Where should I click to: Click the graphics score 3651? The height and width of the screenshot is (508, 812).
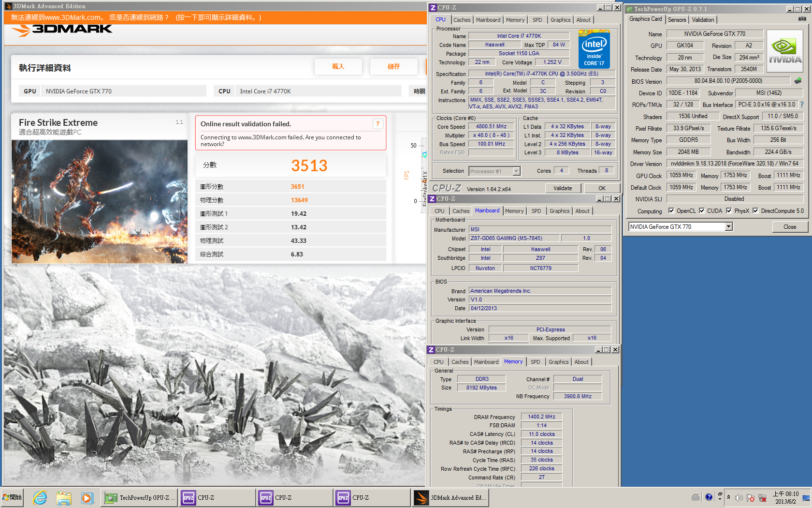coord(297,187)
